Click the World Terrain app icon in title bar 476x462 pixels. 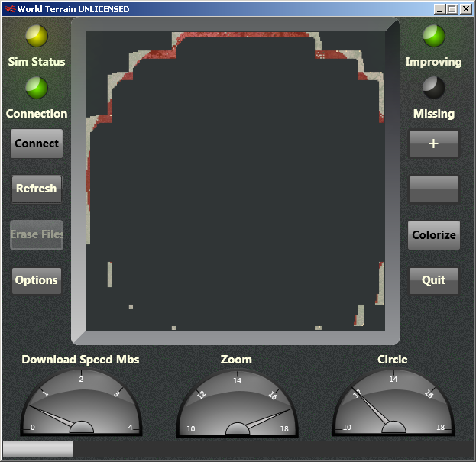pos(9,9)
